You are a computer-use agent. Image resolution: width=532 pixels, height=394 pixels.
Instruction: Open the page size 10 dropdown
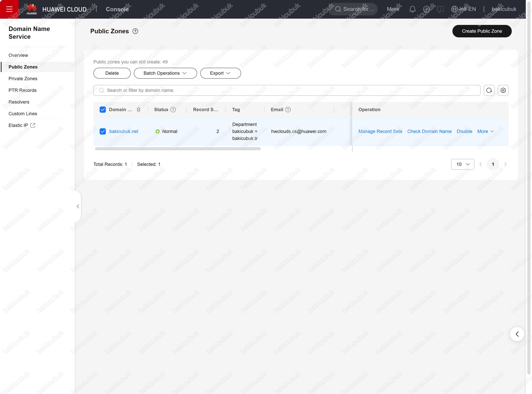coord(462,164)
